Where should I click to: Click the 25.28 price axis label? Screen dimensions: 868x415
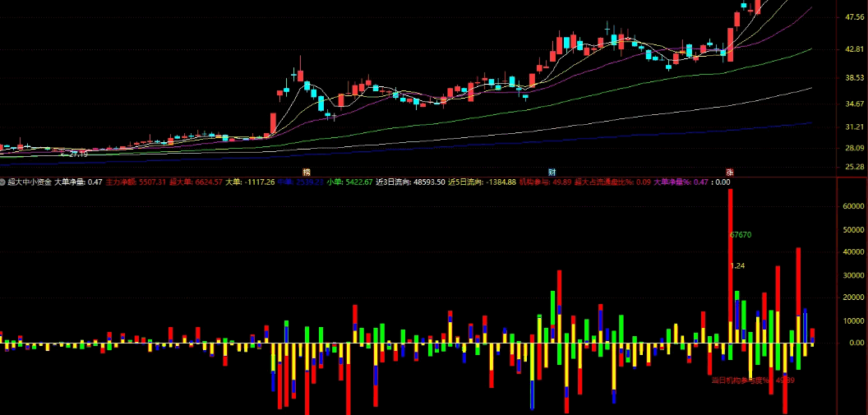[855, 167]
